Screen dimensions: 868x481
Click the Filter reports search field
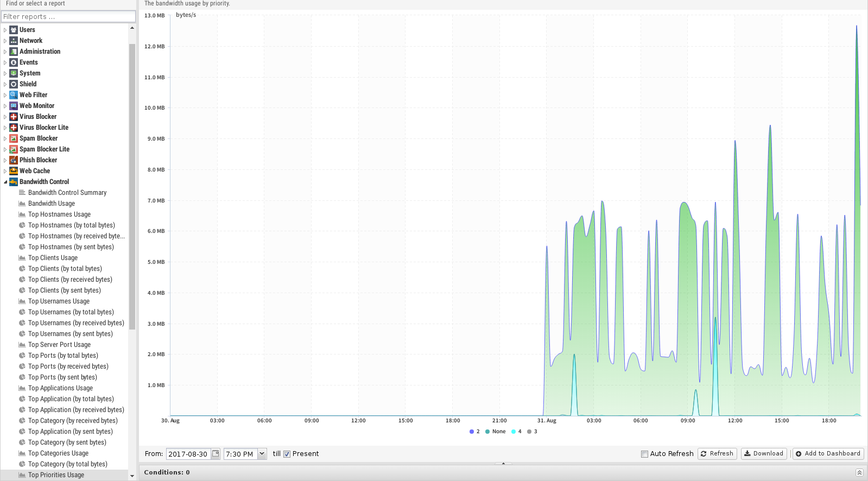click(68, 17)
